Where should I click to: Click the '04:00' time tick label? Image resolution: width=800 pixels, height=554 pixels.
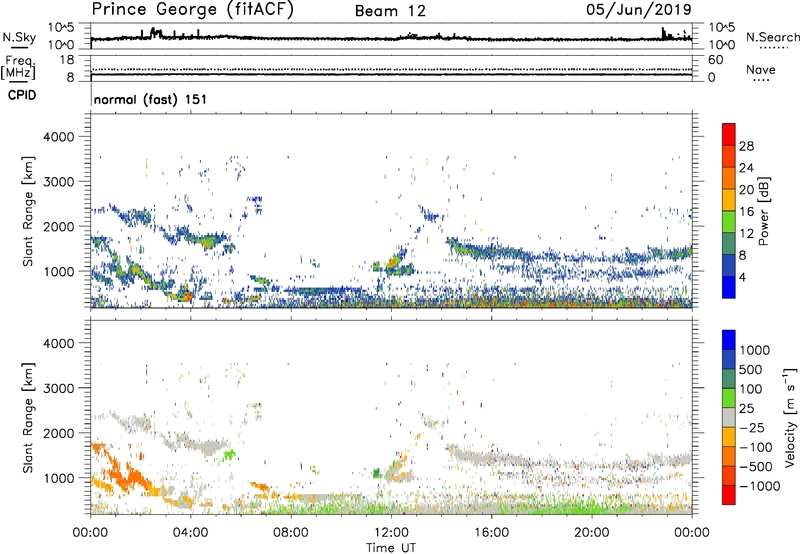coord(190,533)
